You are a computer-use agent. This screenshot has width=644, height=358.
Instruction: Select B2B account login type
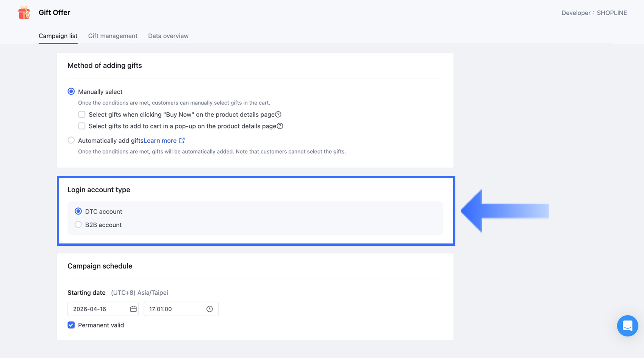(78, 225)
